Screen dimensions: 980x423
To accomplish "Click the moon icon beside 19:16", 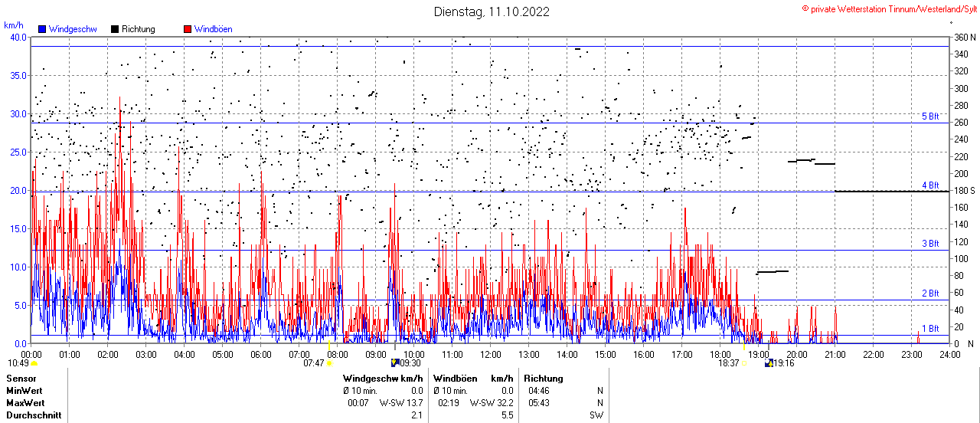I will click(x=768, y=363).
